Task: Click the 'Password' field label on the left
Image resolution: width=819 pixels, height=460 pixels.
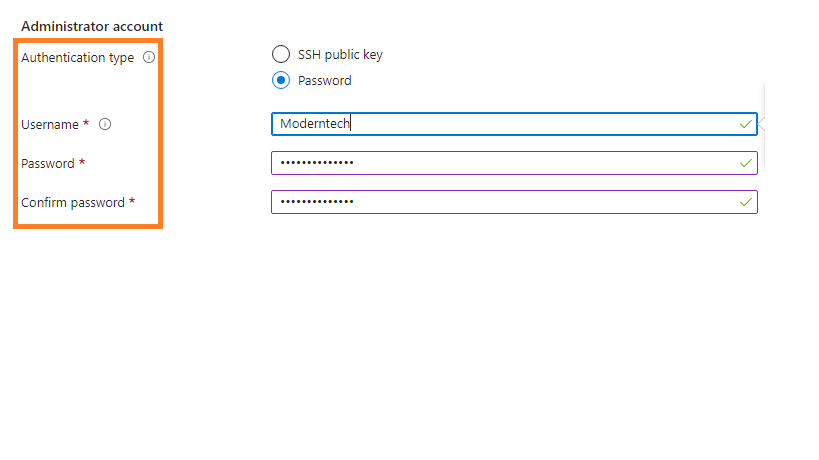Action: tap(48, 163)
